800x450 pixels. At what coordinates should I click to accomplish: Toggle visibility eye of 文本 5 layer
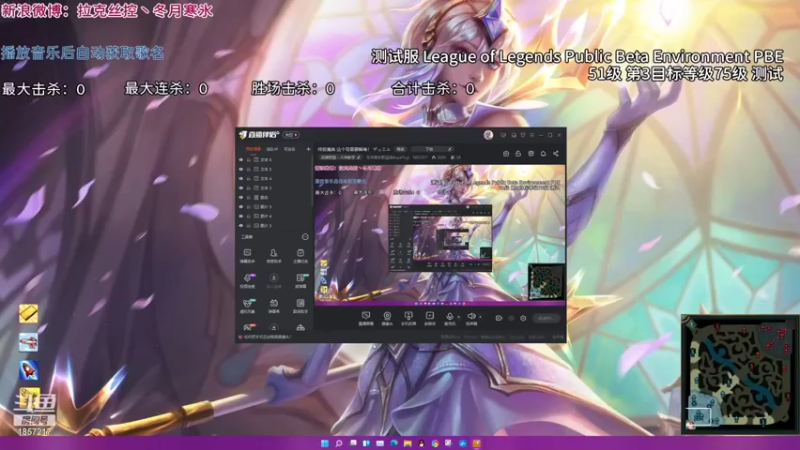pyautogui.click(x=241, y=169)
